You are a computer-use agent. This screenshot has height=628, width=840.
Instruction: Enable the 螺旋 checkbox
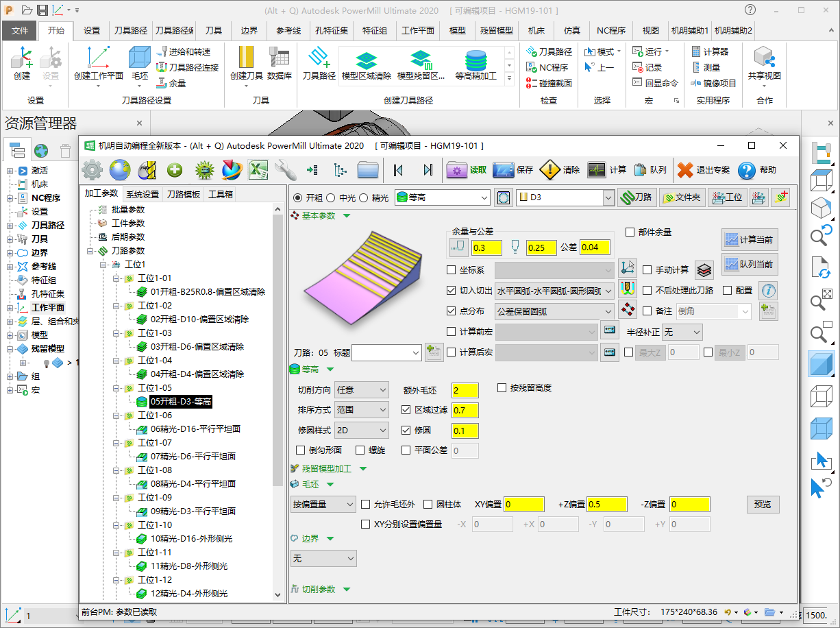(360, 450)
